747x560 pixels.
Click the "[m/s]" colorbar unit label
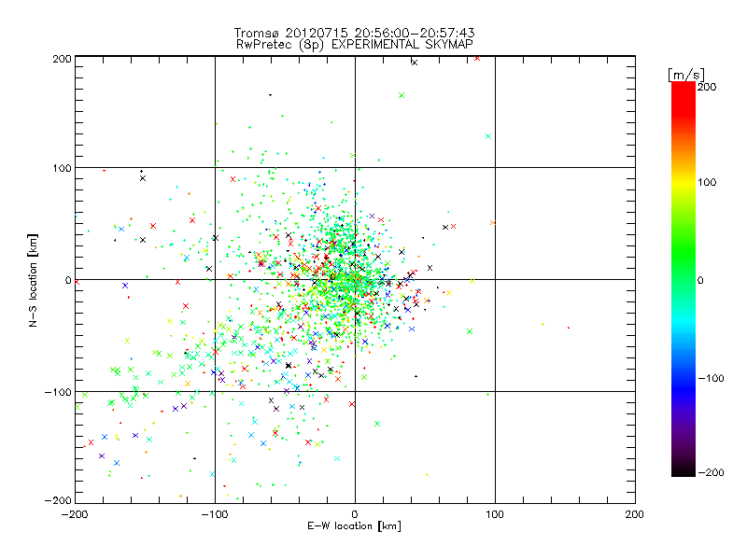click(x=686, y=75)
